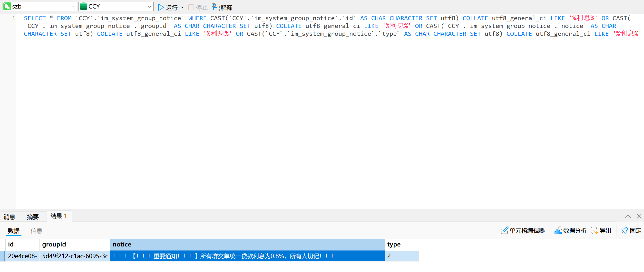Image resolution: width=644 pixels, height=272 pixels.
Task: Open the szb connection dropdown
Action: [x=72, y=7]
